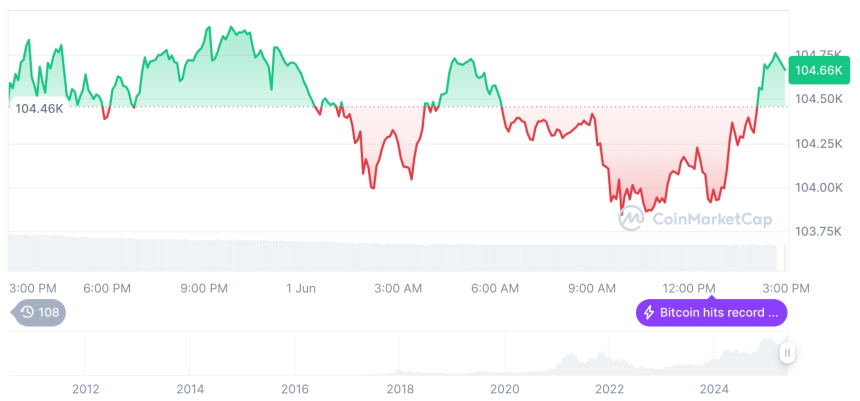The width and height of the screenshot is (860, 401).
Task: Select 2016 in the year navigator
Action: (x=295, y=388)
